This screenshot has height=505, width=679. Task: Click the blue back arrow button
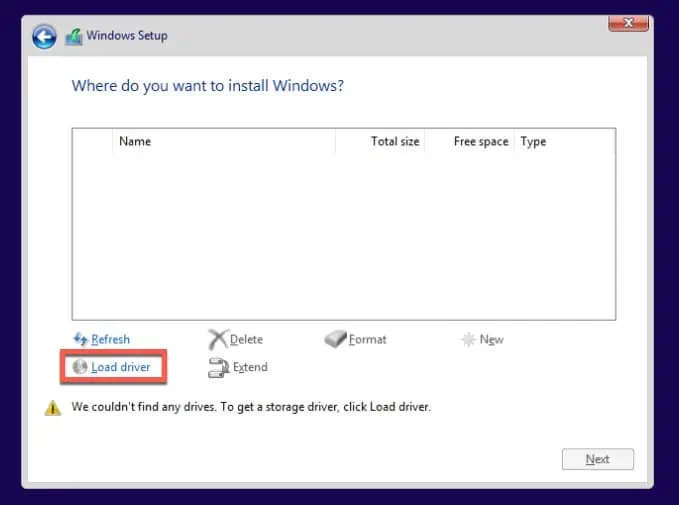43,37
